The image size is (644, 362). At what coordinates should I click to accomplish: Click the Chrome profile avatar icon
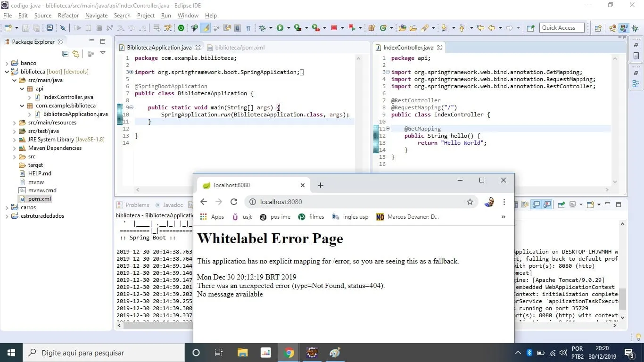(x=489, y=202)
